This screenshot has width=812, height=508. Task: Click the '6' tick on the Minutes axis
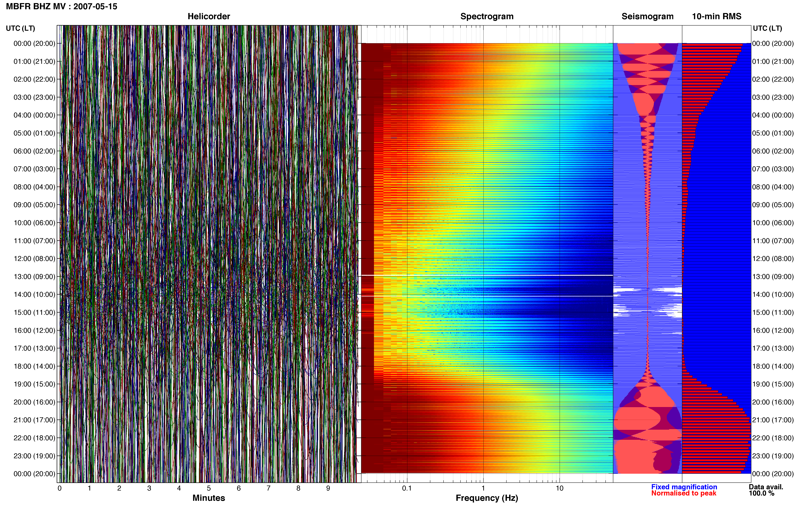239,488
